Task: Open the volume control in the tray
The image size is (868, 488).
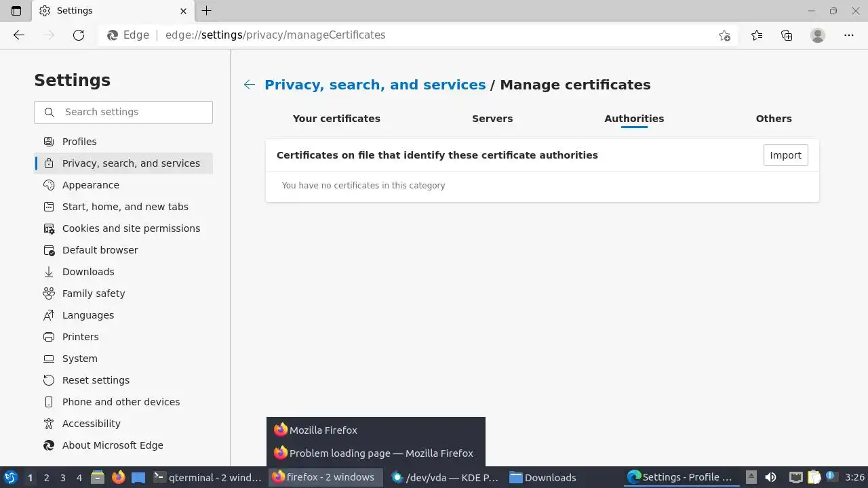Action: [770, 477]
